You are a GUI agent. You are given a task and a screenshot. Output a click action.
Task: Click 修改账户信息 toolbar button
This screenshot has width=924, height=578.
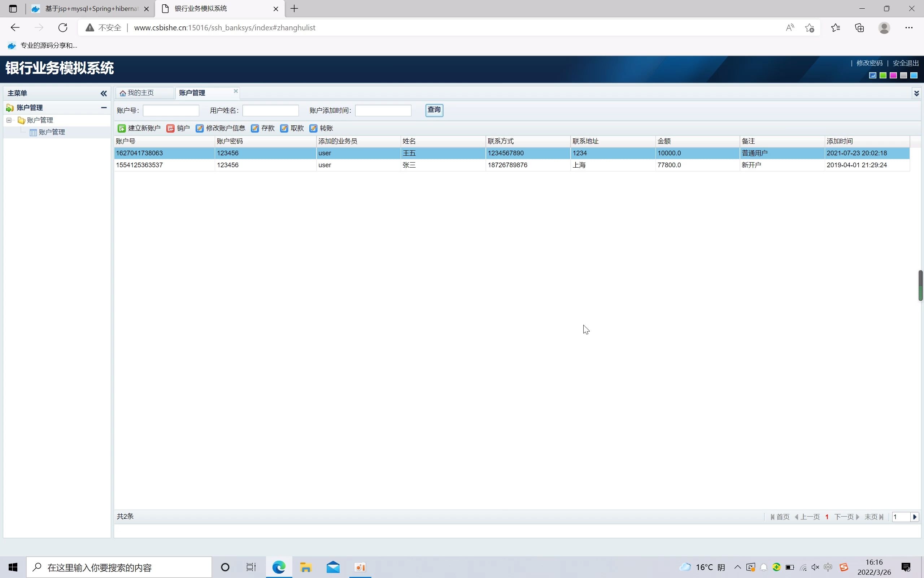point(220,128)
